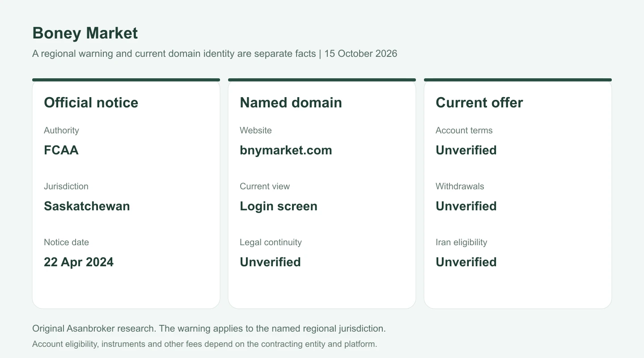The height and width of the screenshot is (358, 644).
Task: Select the "Authority" label
Action: (61, 130)
